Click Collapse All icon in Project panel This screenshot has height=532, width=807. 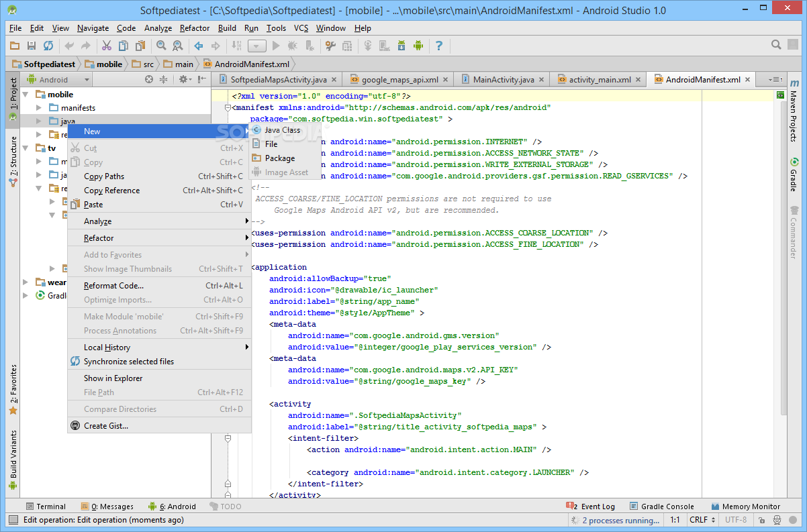coord(163,79)
